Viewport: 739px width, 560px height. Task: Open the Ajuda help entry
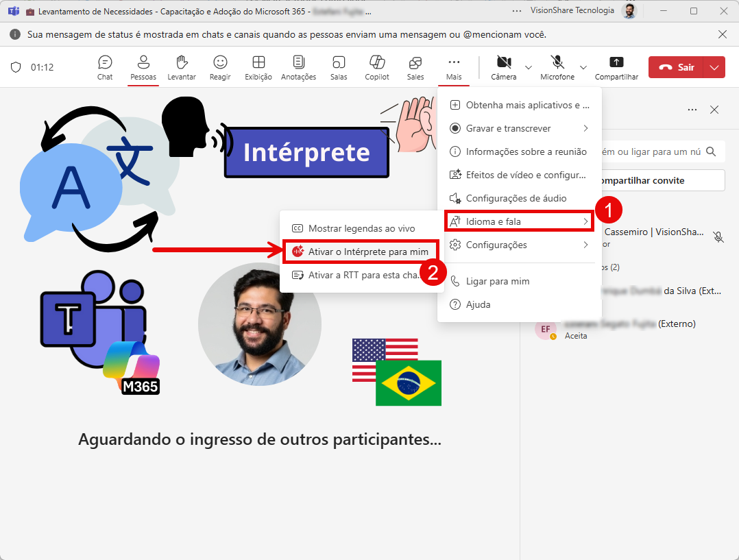pyautogui.click(x=520, y=304)
